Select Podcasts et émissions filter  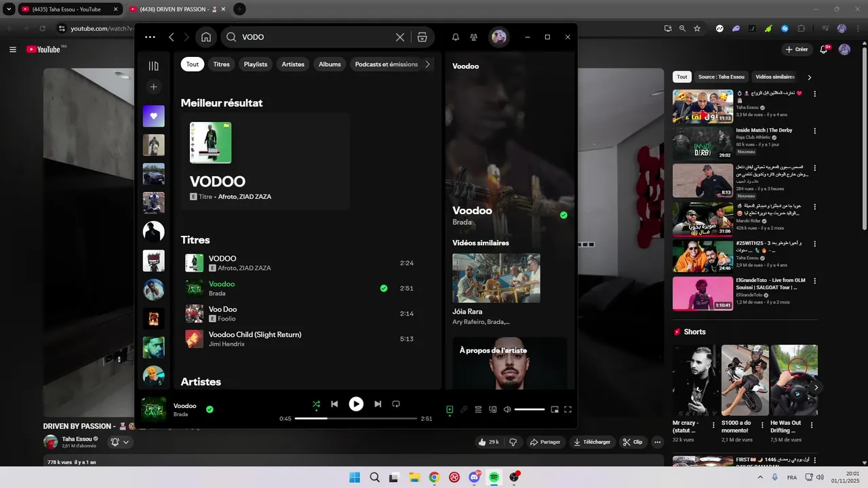pos(387,64)
